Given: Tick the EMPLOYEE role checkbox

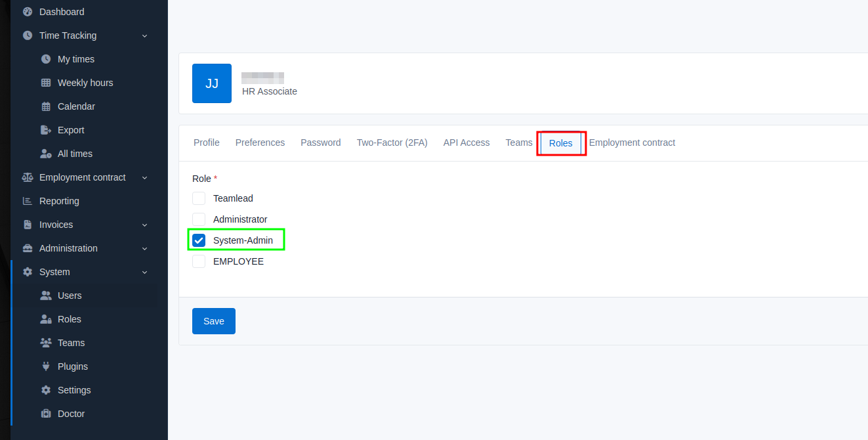Looking at the screenshot, I should [199, 261].
